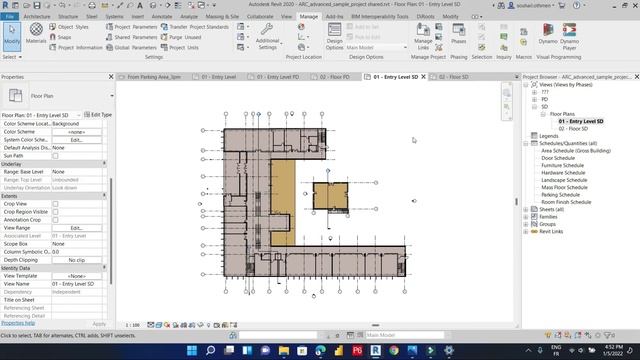Screen dimensions: 640x360
Task: Toggle Annotation Crop checkbox
Action: (x=55, y=220)
